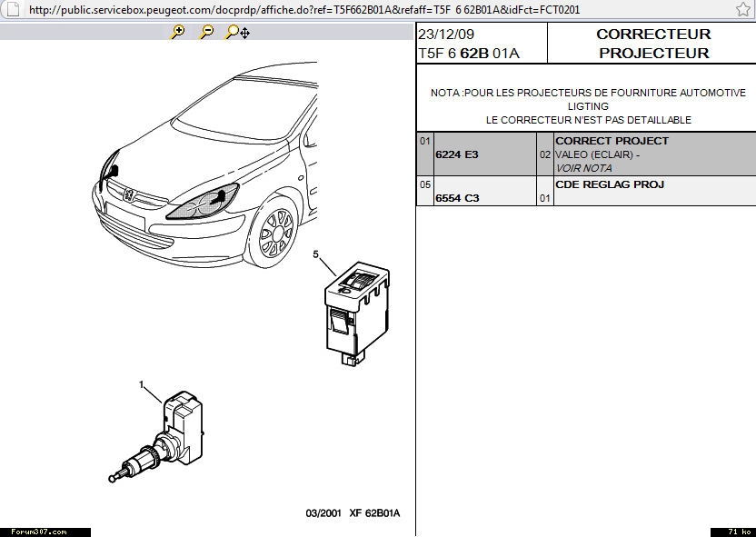
Task: Click the zoom out magnifier icon
Action: point(206,32)
